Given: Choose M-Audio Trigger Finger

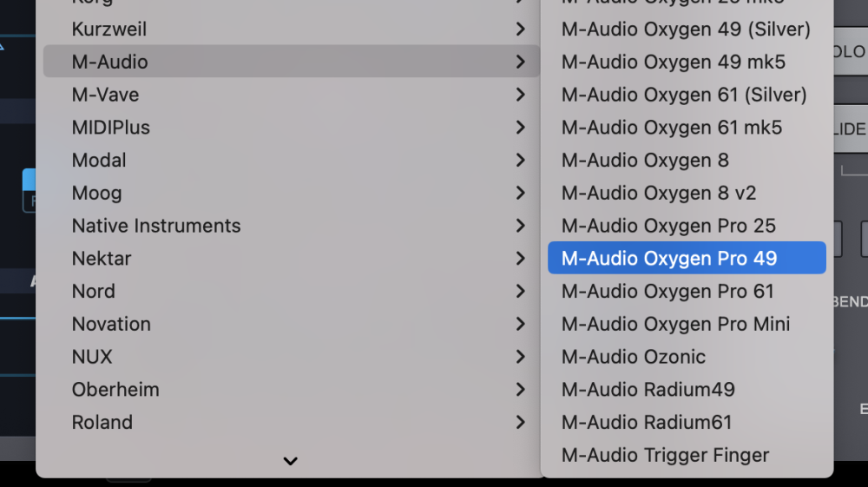Looking at the screenshot, I should (x=665, y=455).
